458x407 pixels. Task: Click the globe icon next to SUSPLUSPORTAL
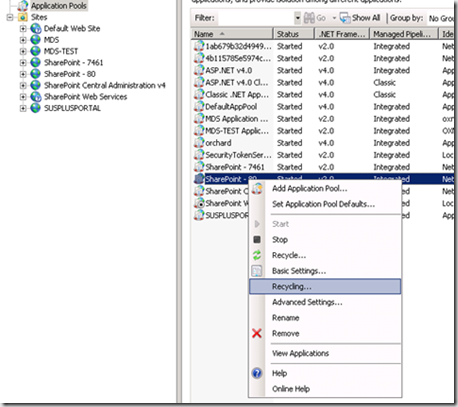pos(35,108)
